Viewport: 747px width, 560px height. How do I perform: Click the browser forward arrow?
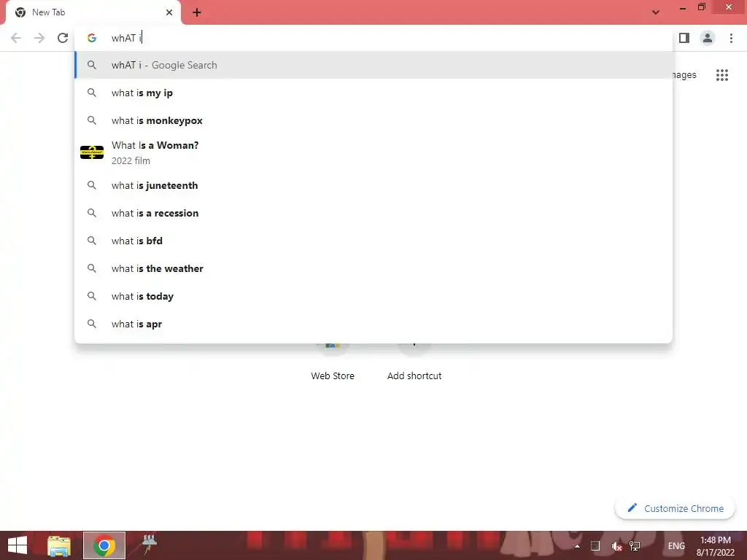coord(39,38)
